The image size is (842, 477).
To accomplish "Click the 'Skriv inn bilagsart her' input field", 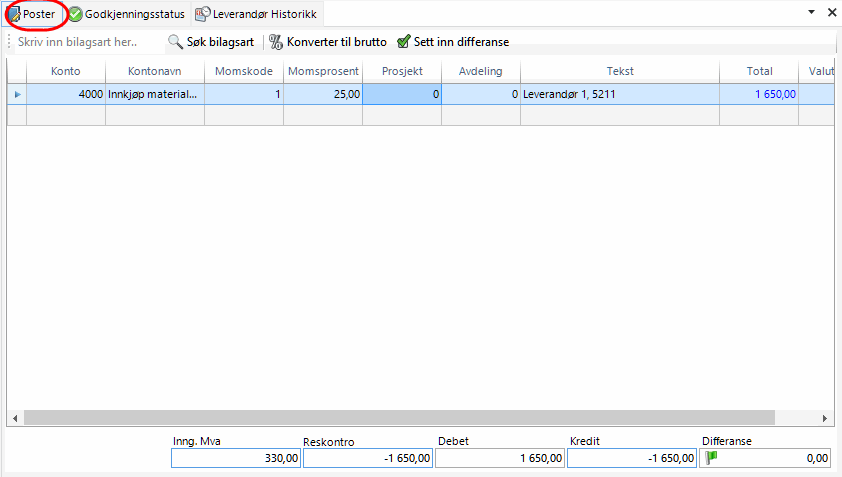I will [x=85, y=42].
